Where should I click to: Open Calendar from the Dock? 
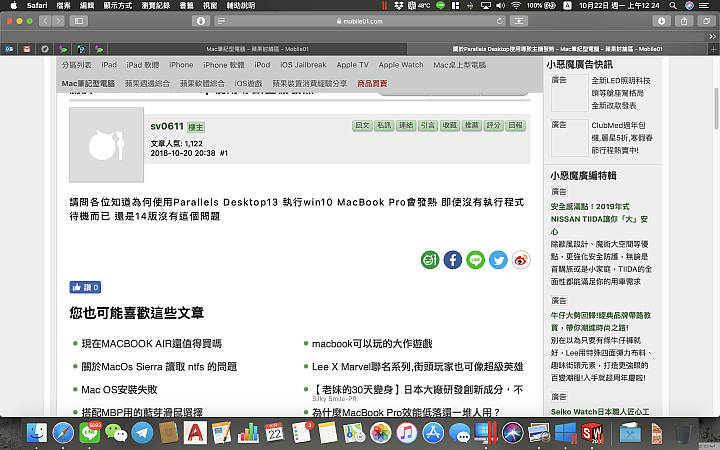(x=275, y=433)
